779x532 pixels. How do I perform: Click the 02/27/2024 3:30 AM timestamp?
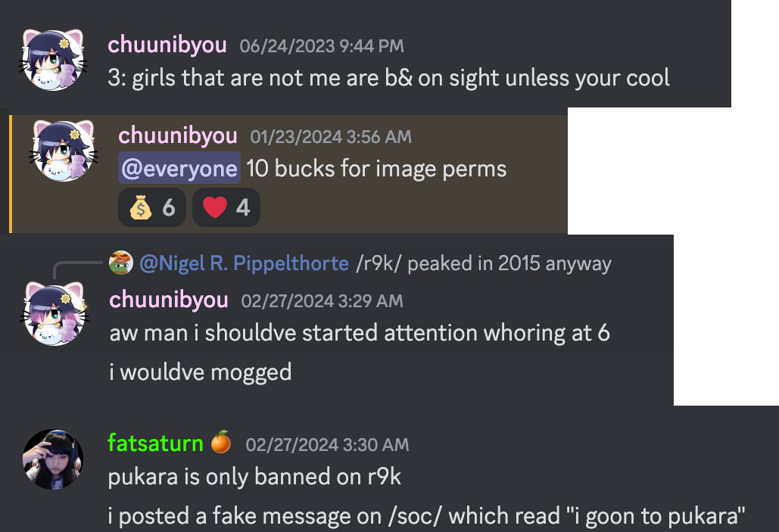pos(327,444)
